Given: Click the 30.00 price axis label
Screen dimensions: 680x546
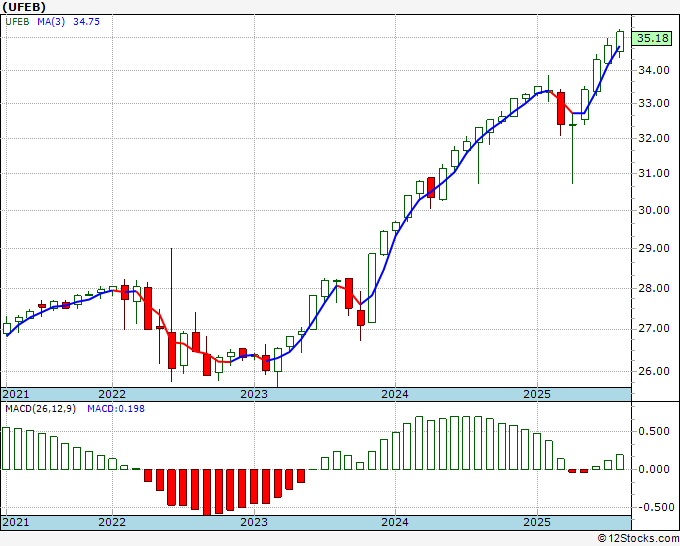Looking at the screenshot, I should (654, 210).
